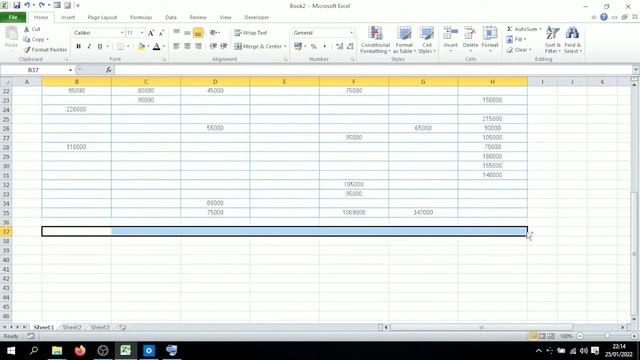
Task: Click the Undo arrow icon
Action: 27,6
